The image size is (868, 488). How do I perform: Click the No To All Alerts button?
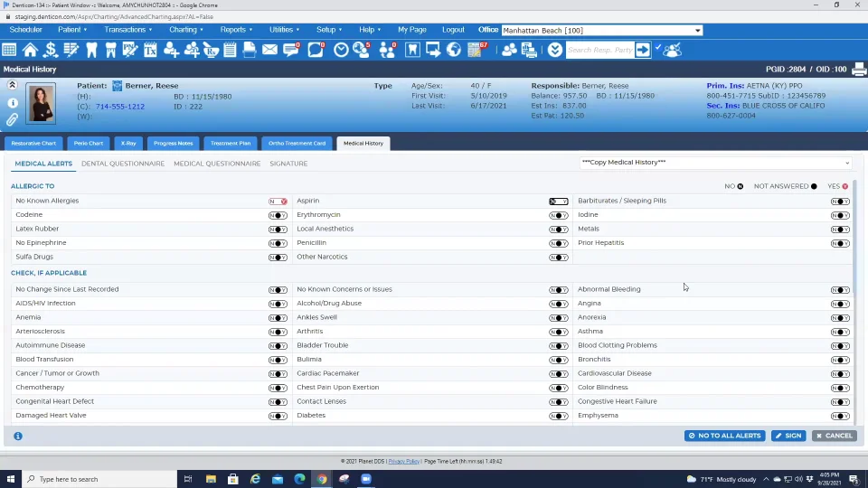(724, 436)
